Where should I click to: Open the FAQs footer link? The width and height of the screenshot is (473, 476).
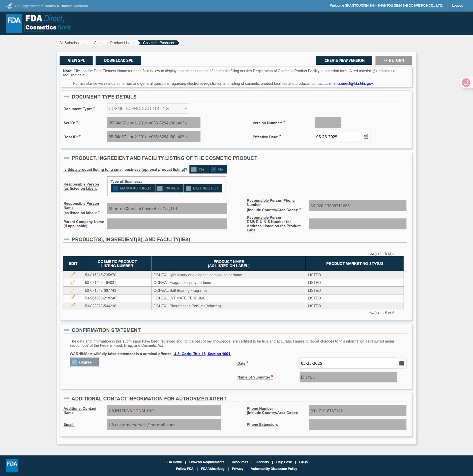coord(303,462)
